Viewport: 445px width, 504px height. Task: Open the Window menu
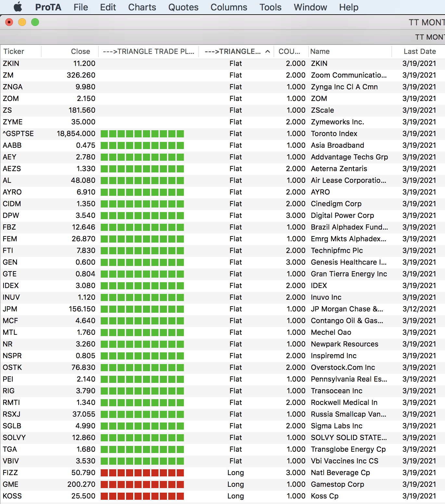310,7
